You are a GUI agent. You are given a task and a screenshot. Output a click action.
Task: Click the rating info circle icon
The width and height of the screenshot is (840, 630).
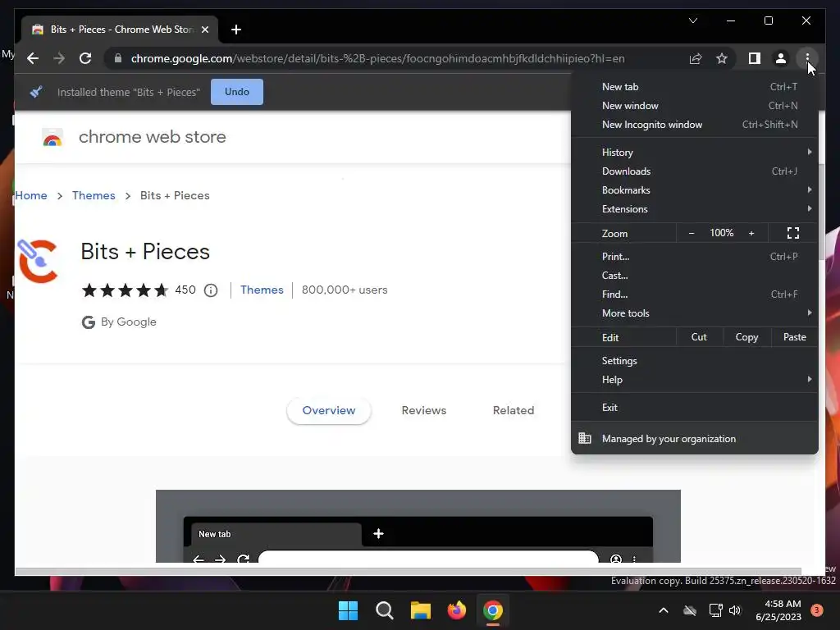pyautogui.click(x=211, y=290)
